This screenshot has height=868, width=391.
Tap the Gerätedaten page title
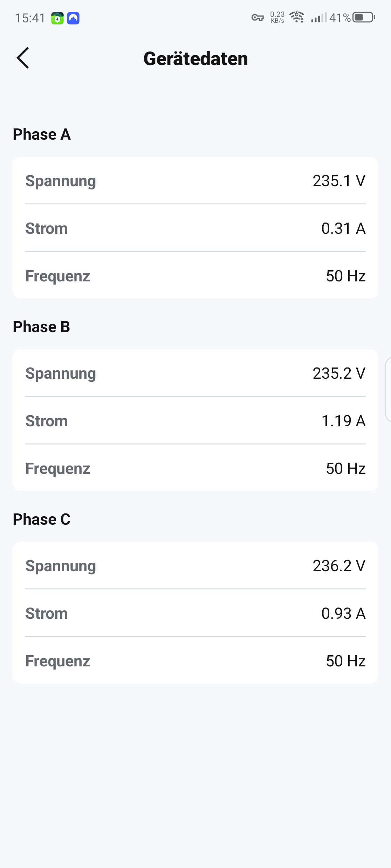195,58
